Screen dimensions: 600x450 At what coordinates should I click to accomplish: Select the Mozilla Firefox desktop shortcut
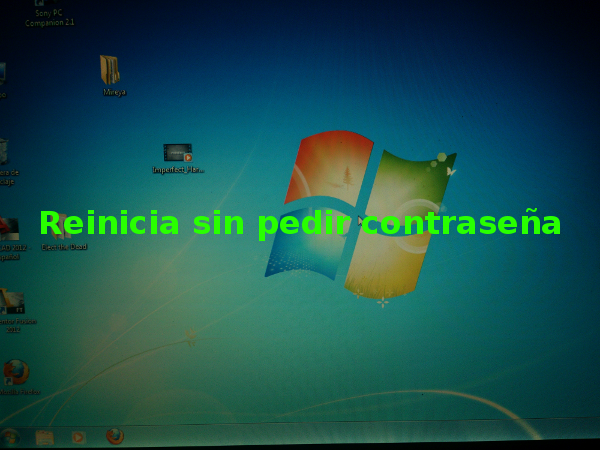coord(16,371)
